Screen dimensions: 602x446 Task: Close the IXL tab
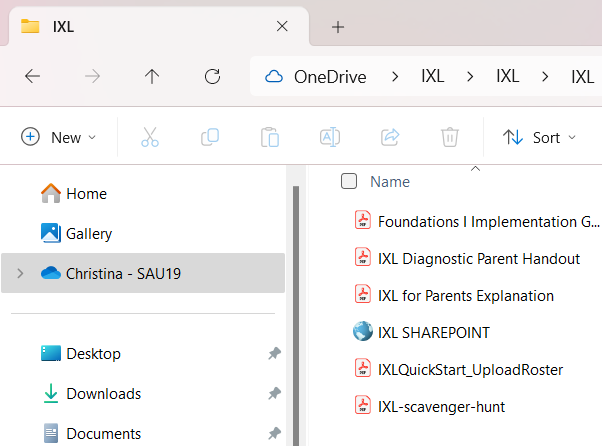tap(282, 26)
